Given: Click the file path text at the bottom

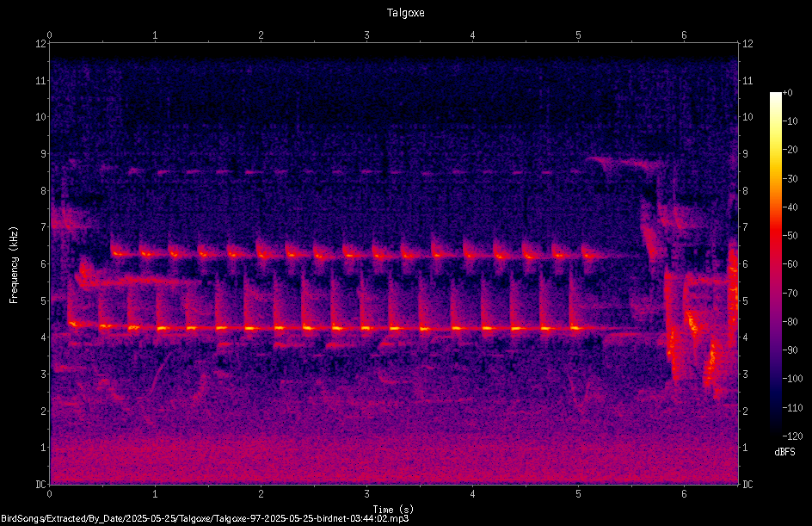Looking at the screenshot, I should click(x=205, y=518).
